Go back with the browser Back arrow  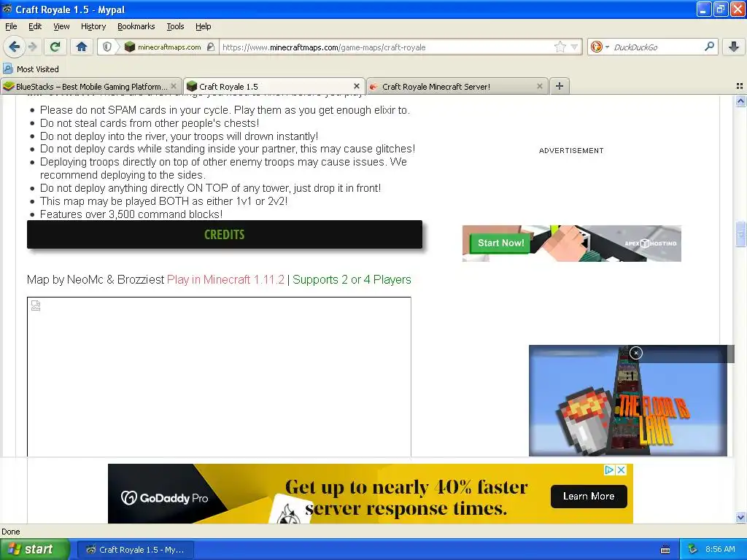point(14,47)
